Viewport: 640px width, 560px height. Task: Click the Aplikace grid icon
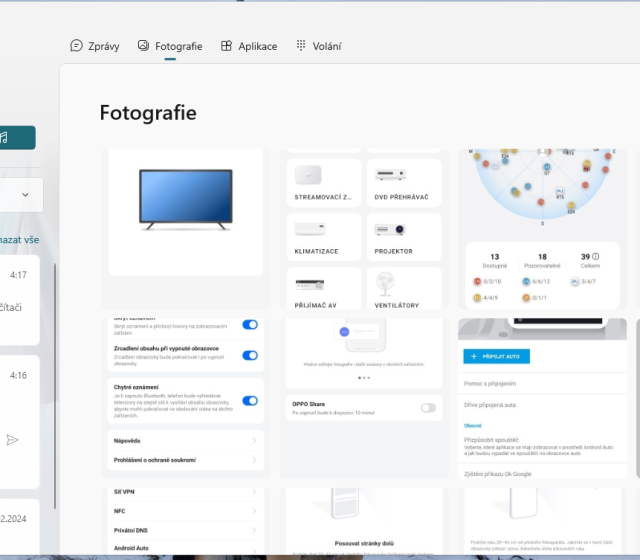(226, 46)
